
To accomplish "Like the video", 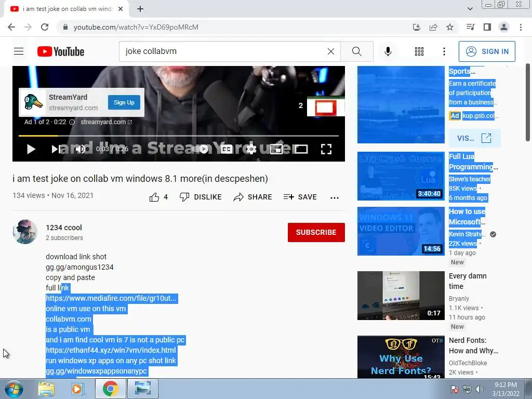I will click(x=158, y=197).
